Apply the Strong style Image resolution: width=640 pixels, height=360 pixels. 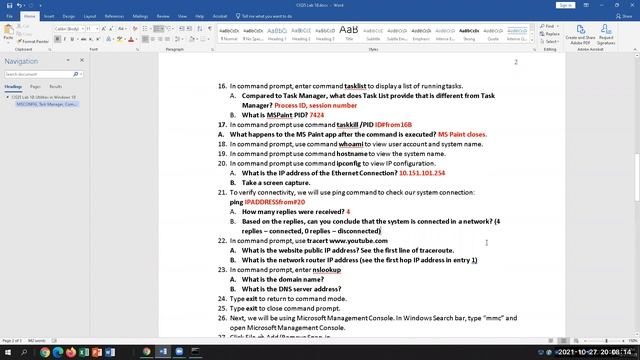point(469,34)
